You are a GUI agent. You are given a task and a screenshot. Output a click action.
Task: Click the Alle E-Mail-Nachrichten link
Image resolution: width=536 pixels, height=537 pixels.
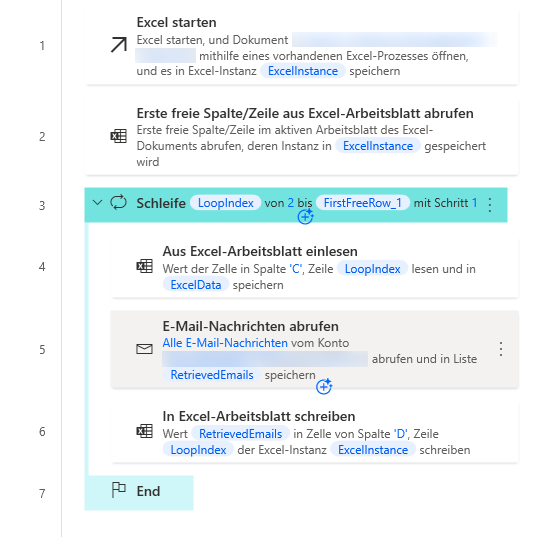click(225, 343)
